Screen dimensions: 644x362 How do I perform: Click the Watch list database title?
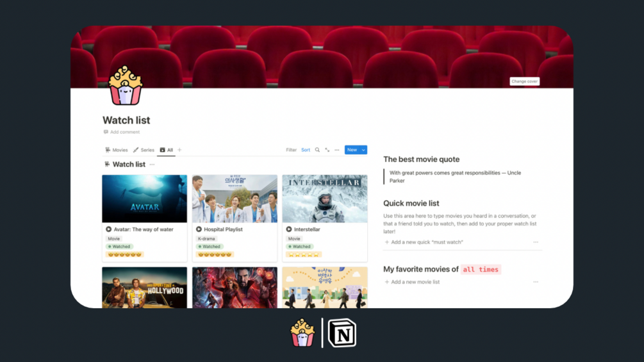tap(129, 165)
